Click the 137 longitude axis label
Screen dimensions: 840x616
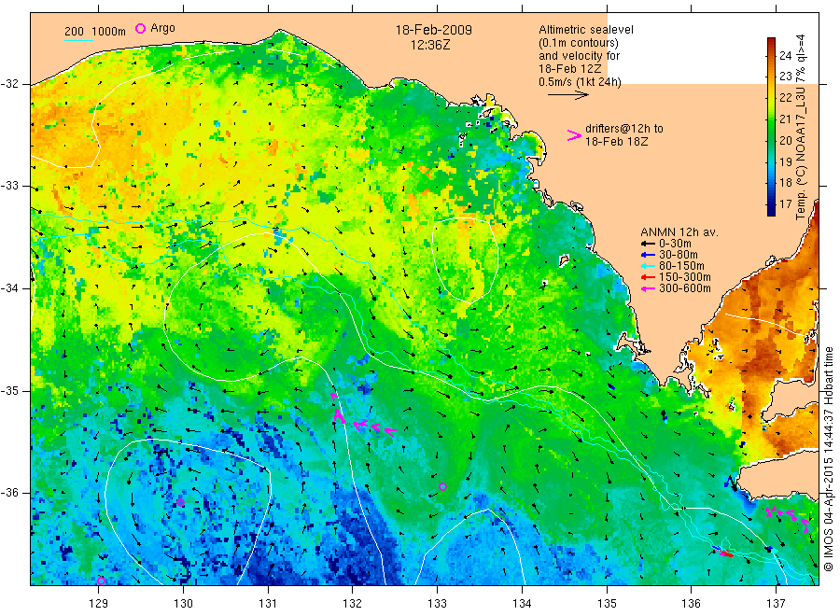click(776, 604)
